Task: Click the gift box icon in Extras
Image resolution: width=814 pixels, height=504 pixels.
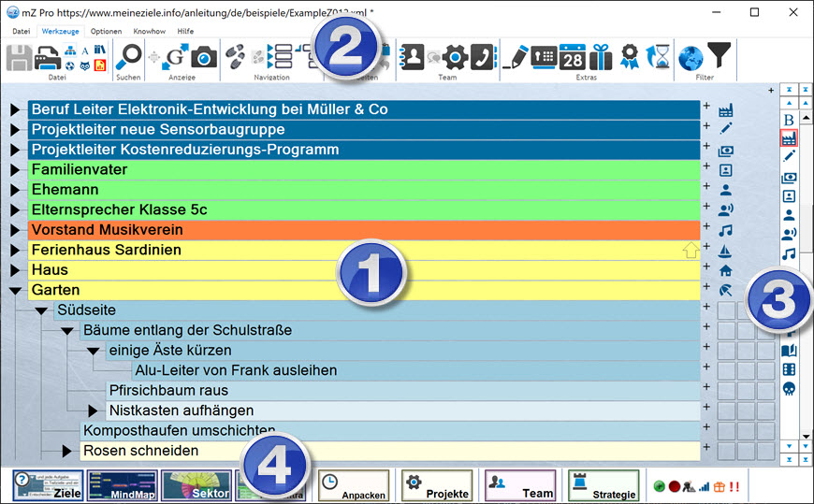Action: tap(600, 57)
